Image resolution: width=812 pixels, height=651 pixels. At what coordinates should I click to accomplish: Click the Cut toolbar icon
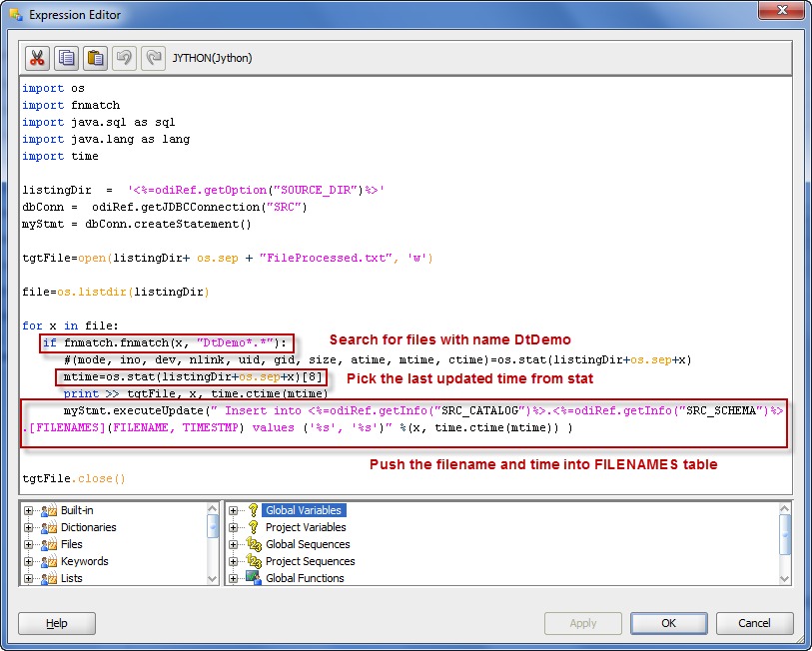pos(36,58)
